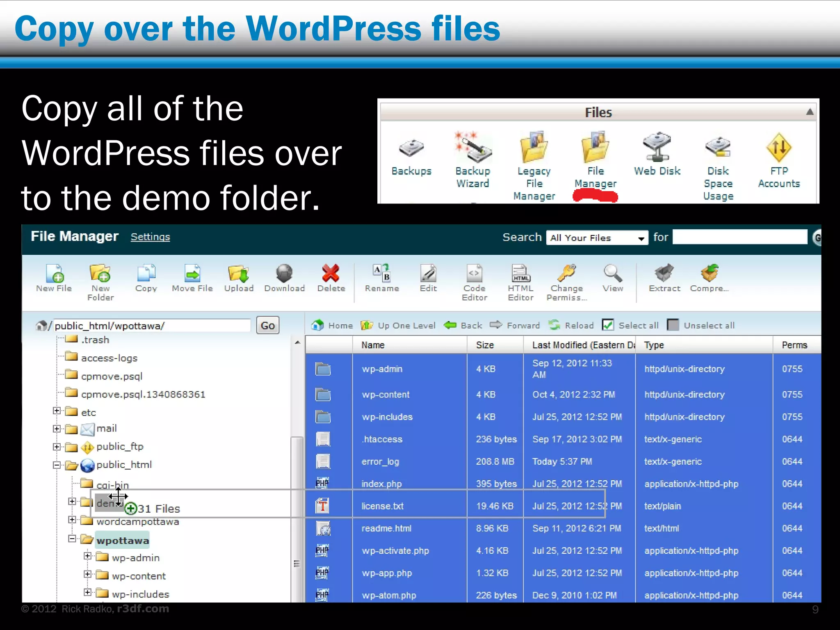Click Unselect all checkbox

pyautogui.click(x=673, y=325)
